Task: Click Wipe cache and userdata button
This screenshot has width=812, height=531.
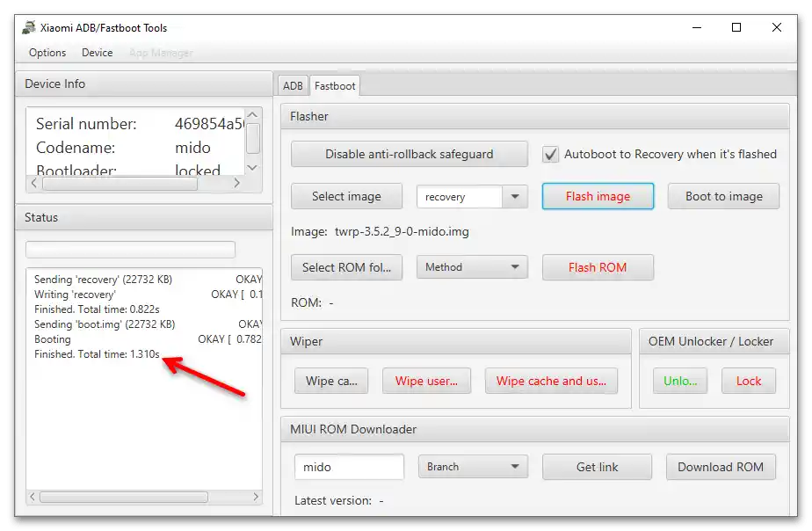Action: [x=551, y=381]
